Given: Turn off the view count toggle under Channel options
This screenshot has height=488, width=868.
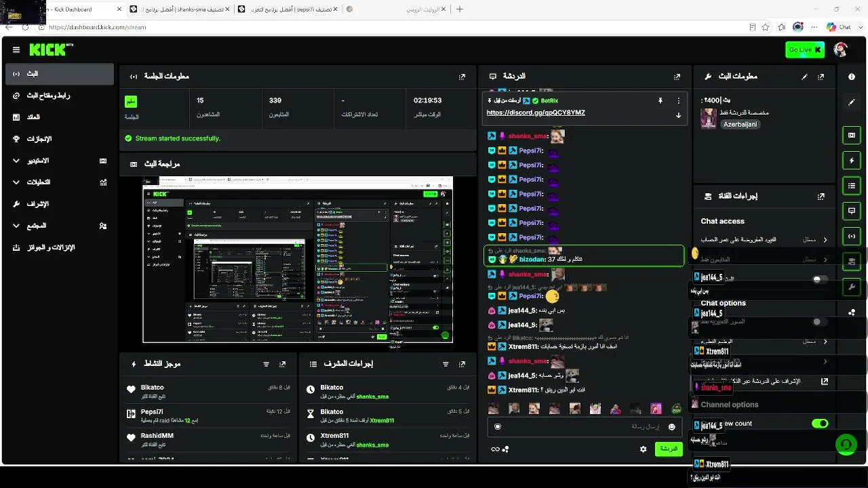Looking at the screenshot, I should 820,424.
